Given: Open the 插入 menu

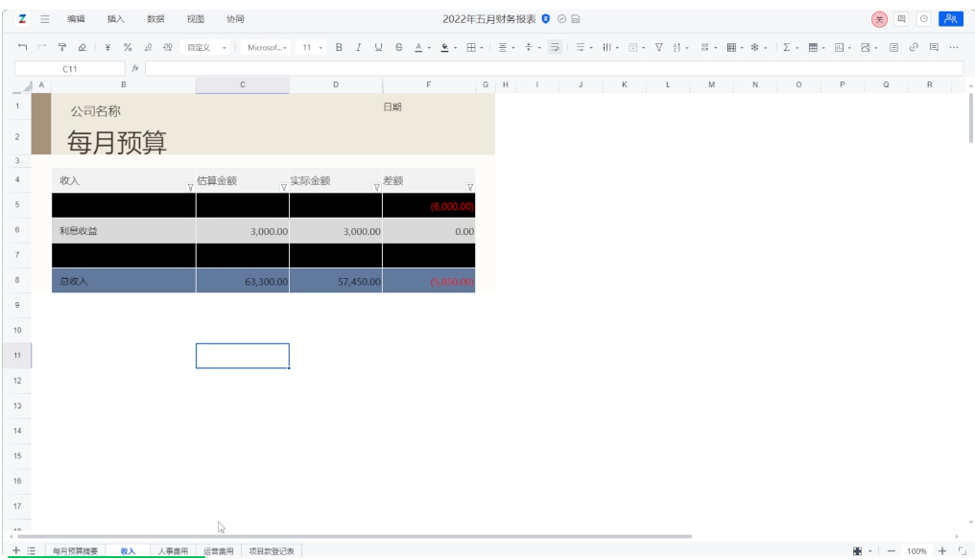Looking at the screenshot, I should [x=116, y=19].
